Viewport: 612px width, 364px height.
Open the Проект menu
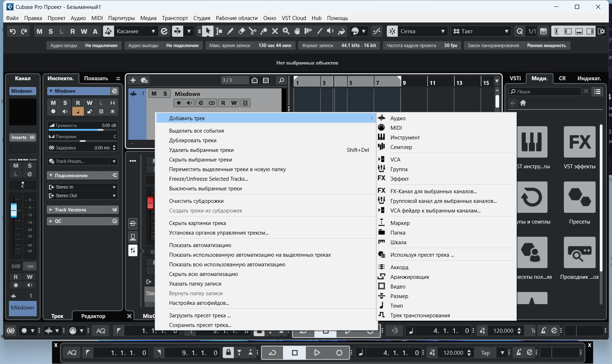coord(56,18)
